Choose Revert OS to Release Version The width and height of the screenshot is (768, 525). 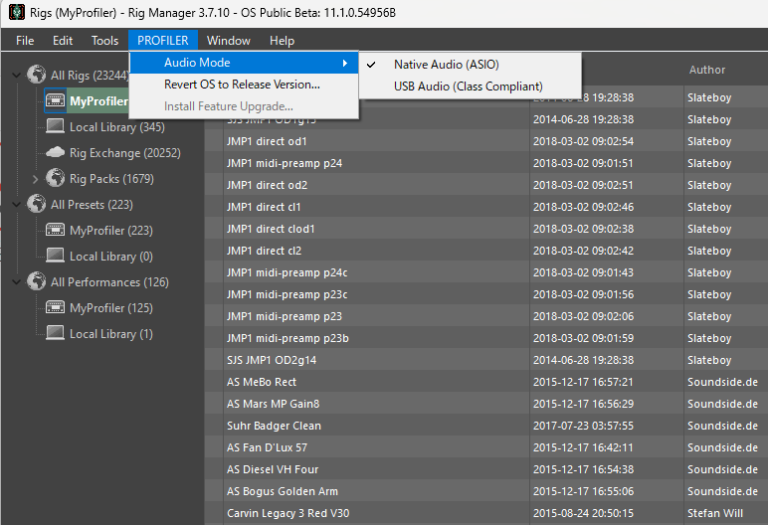242,84
